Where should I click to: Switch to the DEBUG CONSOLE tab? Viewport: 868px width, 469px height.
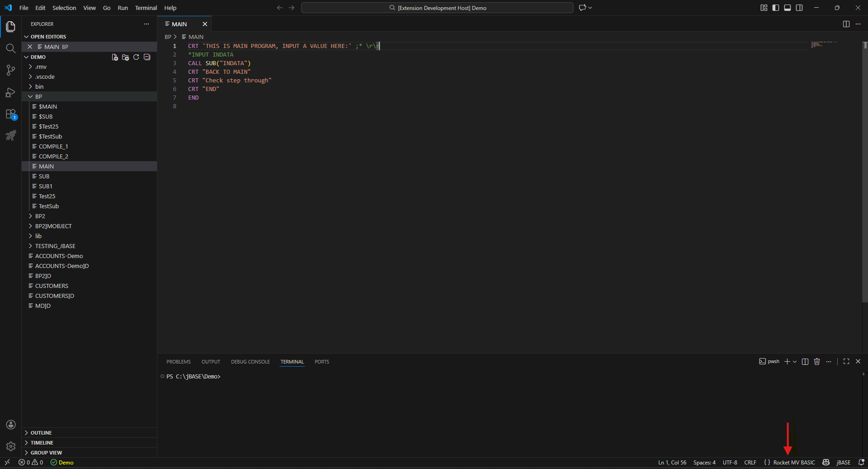click(250, 362)
